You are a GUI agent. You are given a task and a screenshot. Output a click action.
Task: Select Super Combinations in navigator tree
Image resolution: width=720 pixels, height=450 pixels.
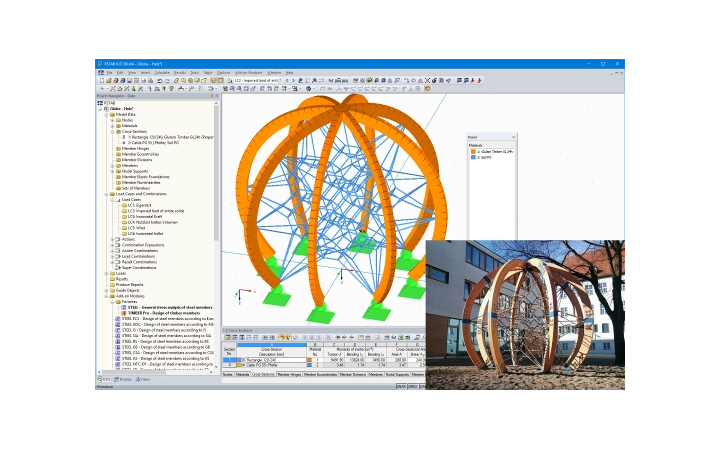[139, 268]
